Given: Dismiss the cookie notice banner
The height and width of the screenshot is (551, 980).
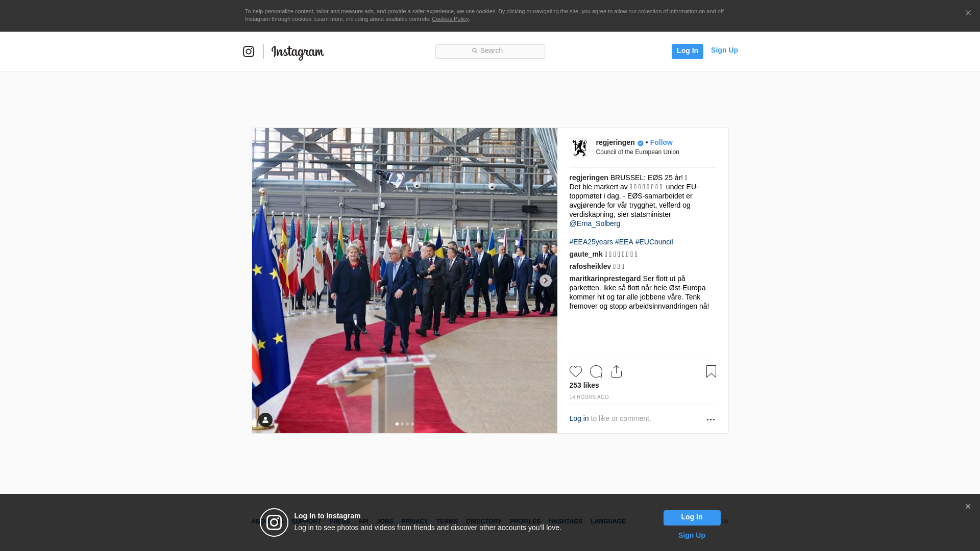Looking at the screenshot, I should (968, 13).
